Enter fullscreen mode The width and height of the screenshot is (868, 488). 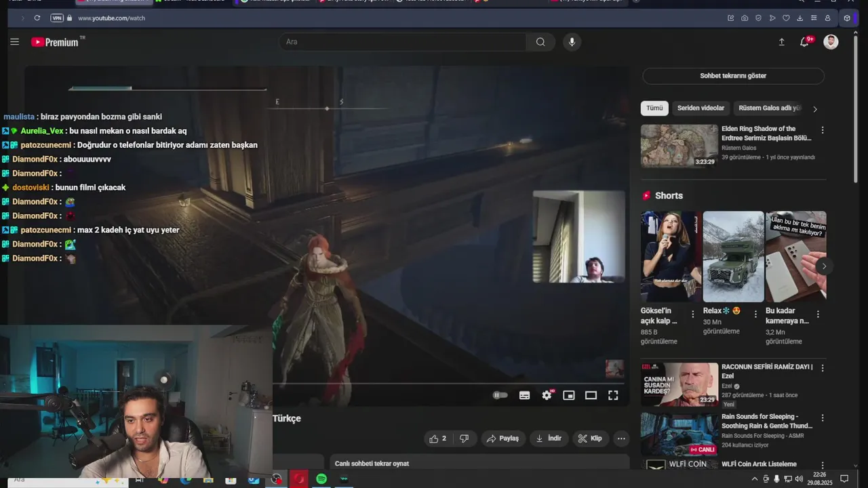(613, 395)
